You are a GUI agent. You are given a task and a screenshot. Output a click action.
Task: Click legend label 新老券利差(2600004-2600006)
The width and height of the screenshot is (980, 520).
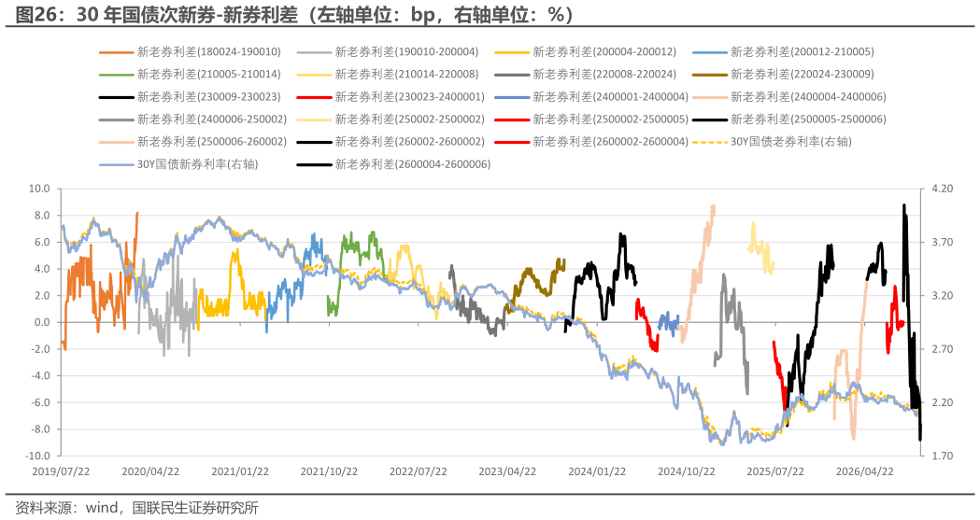pos(413,164)
